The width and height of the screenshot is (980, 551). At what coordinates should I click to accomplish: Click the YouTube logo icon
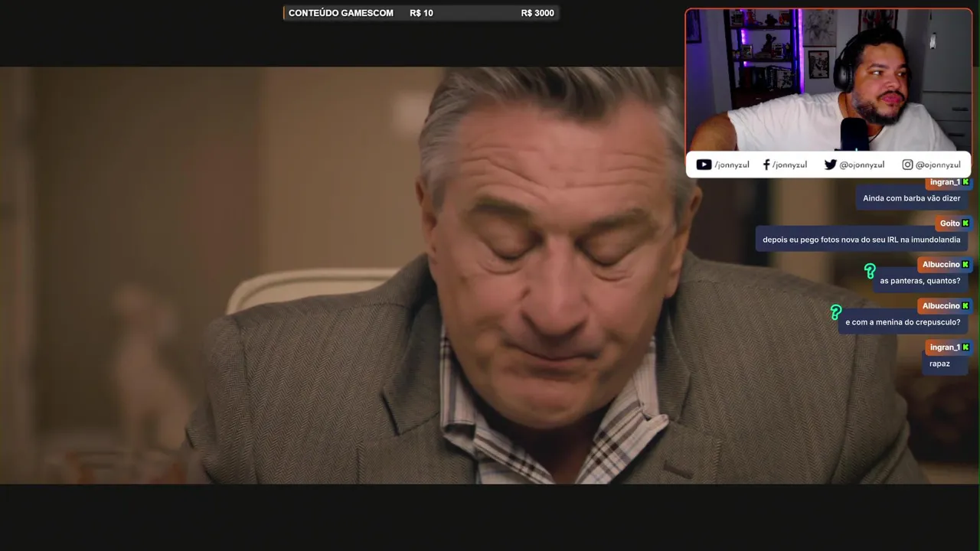tap(704, 165)
